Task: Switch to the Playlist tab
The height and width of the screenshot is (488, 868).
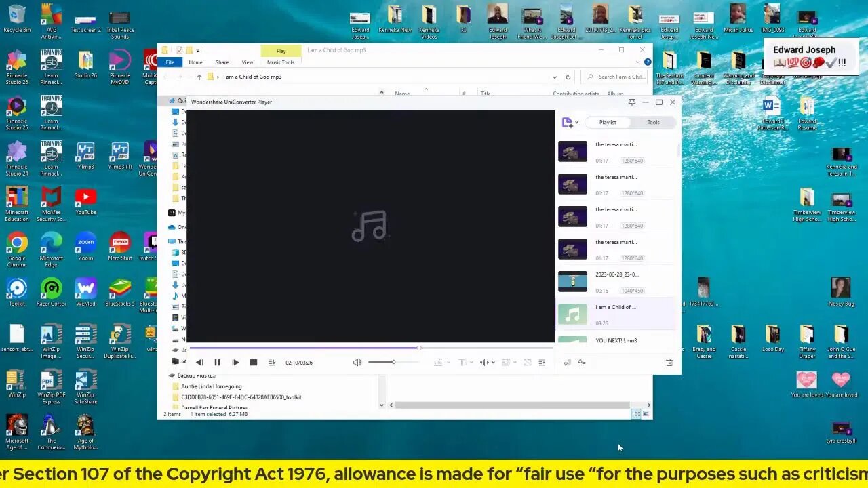Action: (608, 122)
